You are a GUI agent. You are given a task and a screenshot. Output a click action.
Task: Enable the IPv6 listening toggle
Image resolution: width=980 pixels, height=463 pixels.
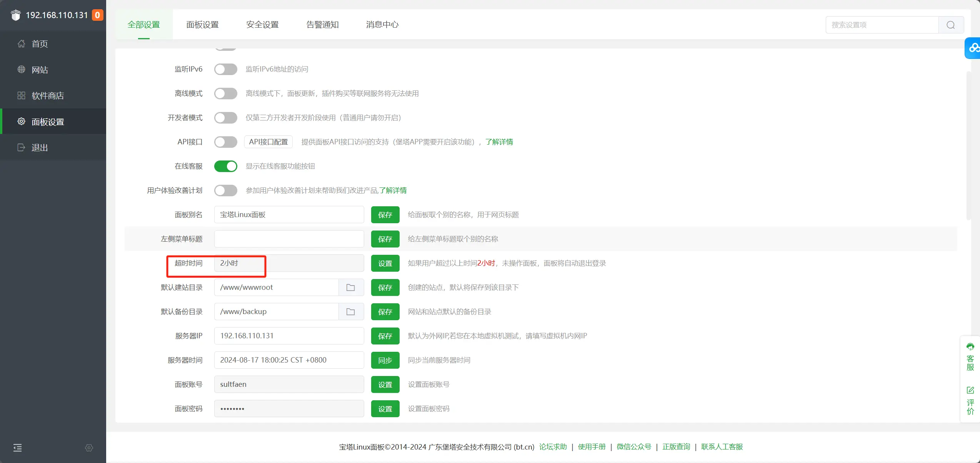pyautogui.click(x=226, y=69)
